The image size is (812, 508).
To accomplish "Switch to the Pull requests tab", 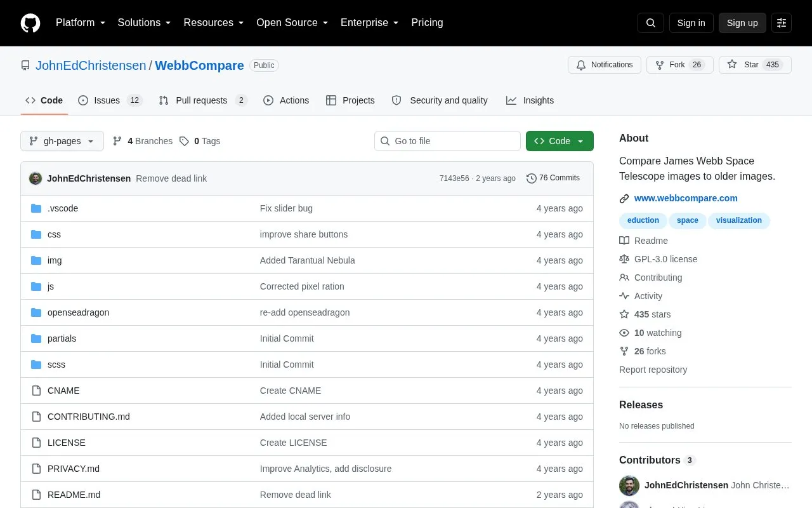I will (203, 100).
